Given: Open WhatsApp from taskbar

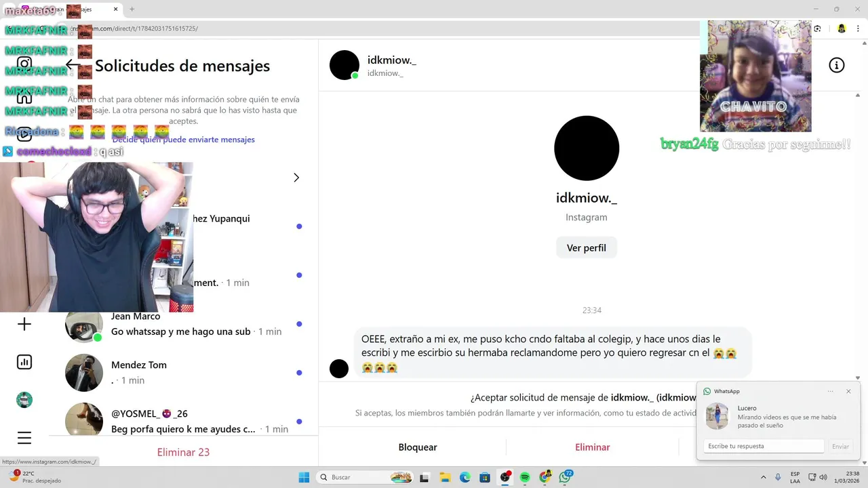Looking at the screenshot, I should pyautogui.click(x=565, y=477).
